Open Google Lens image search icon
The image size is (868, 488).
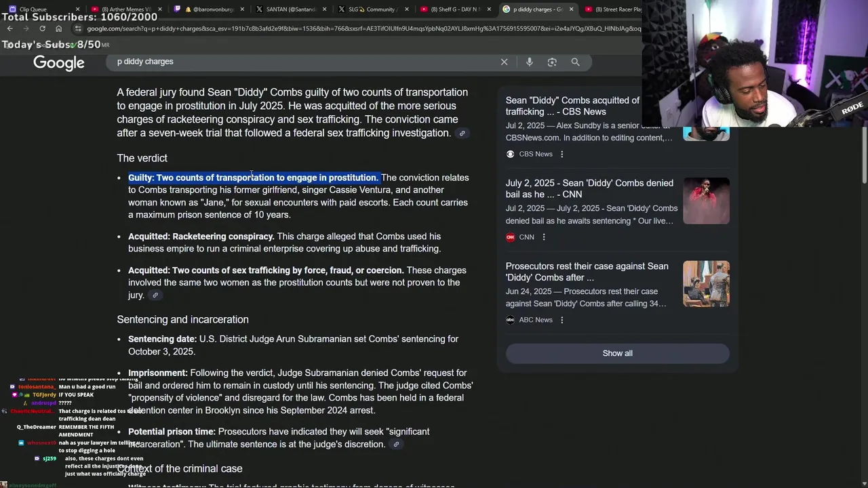point(552,62)
